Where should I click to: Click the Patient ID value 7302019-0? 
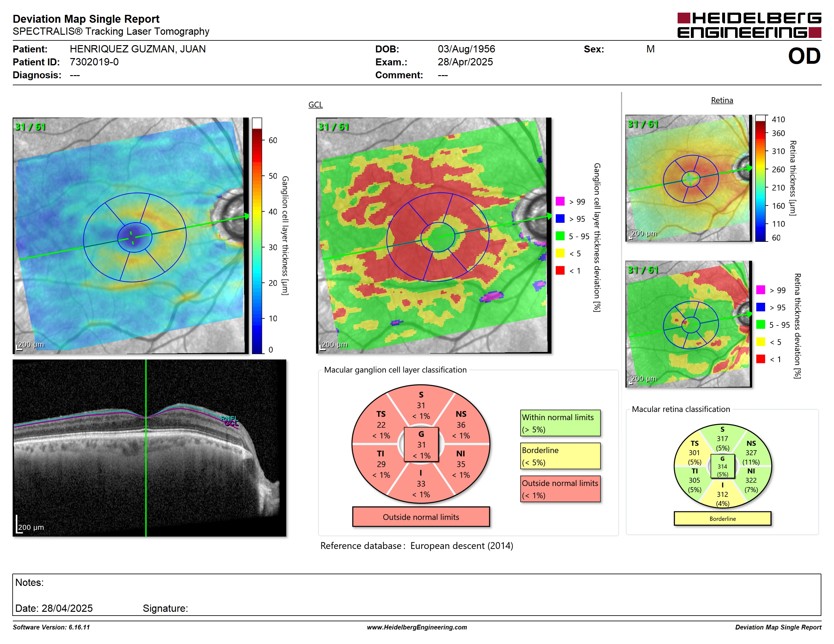point(94,62)
